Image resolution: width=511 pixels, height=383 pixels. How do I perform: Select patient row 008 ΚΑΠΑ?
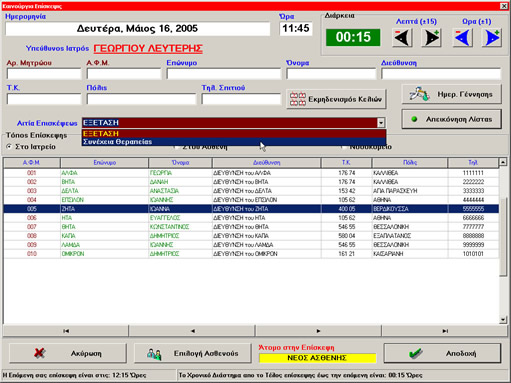pyautogui.click(x=251, y=236)
